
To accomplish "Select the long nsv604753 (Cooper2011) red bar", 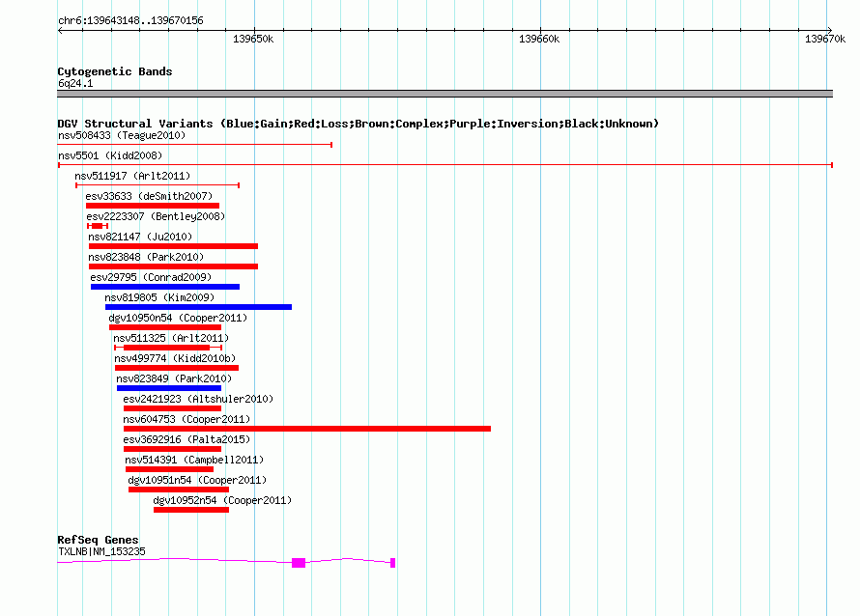I will (x=307, y=429).
